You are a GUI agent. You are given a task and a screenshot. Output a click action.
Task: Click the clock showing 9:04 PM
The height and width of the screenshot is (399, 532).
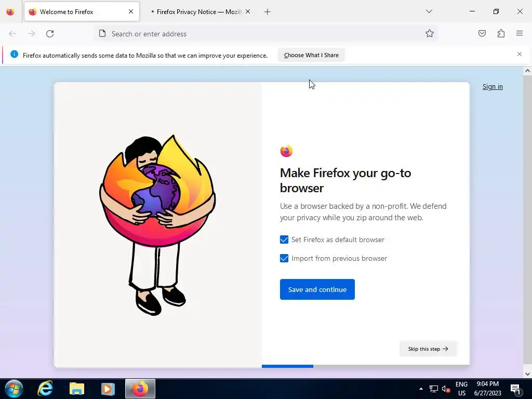pyautogui.click(x=487, y=389)
